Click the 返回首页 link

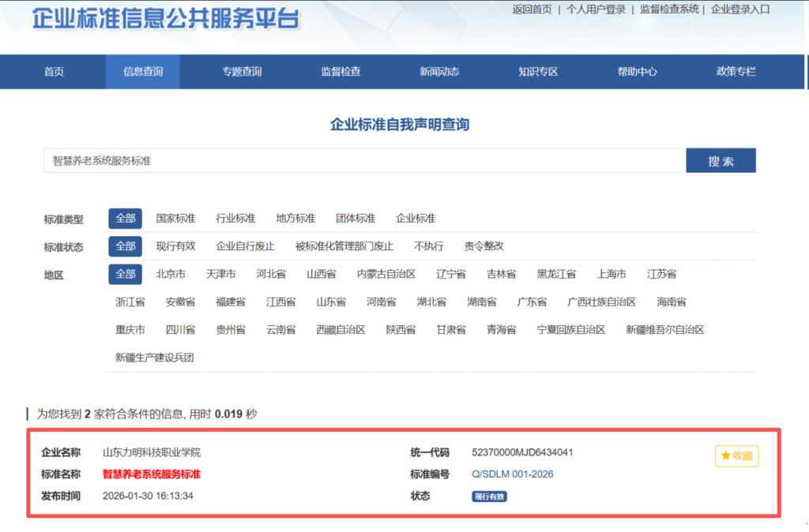point(532,11)
